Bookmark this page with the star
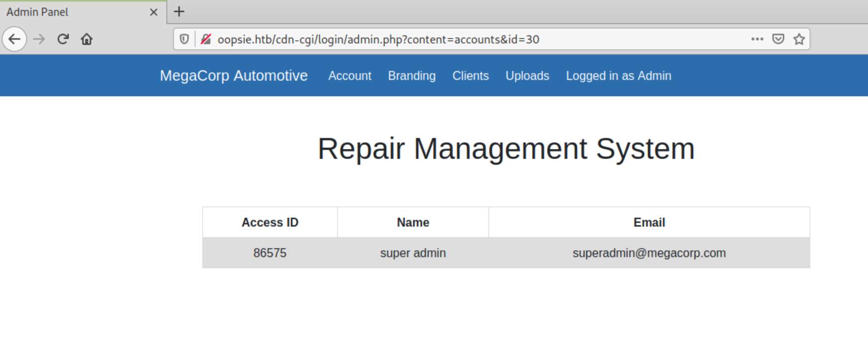This screenshot has width=868, height=346. 799,39
